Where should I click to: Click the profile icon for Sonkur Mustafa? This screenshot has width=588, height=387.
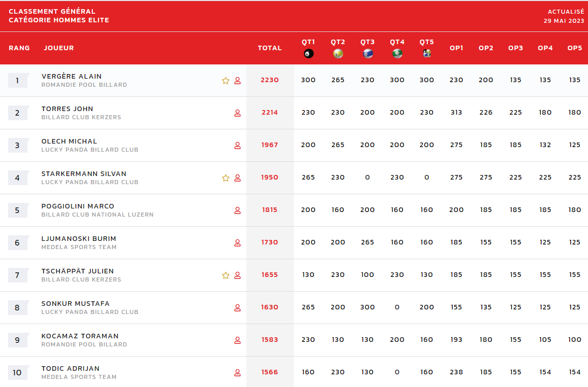[x=237, y=308]
